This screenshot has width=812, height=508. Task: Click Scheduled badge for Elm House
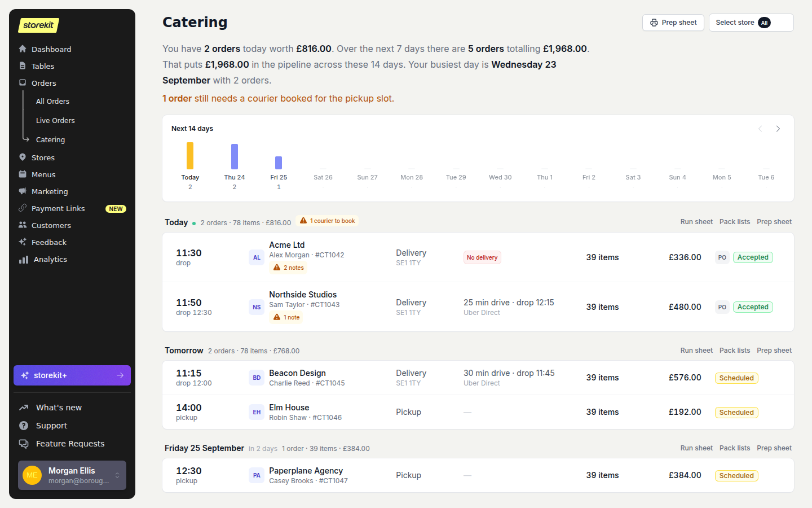click(736, 413)
